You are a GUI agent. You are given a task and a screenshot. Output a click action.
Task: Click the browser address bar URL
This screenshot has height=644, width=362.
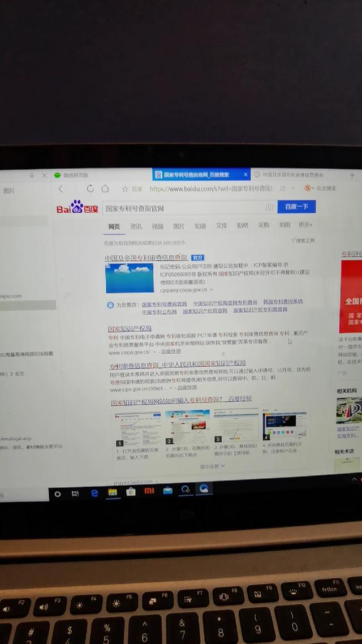[210, 188]
